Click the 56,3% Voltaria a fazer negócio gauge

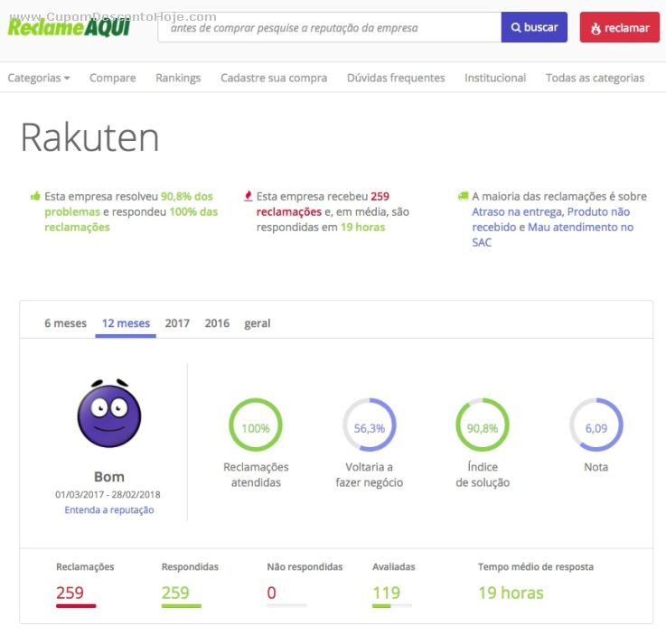point(369,425)
